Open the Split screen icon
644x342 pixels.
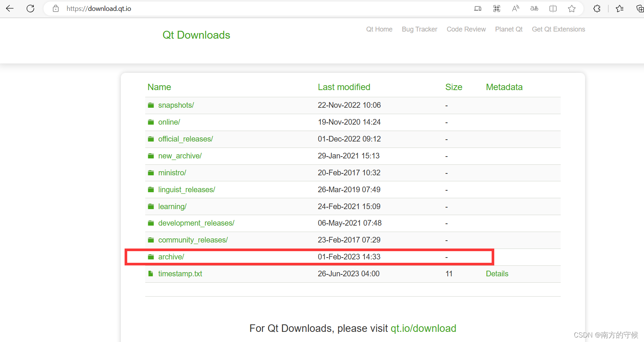point(553,8)
